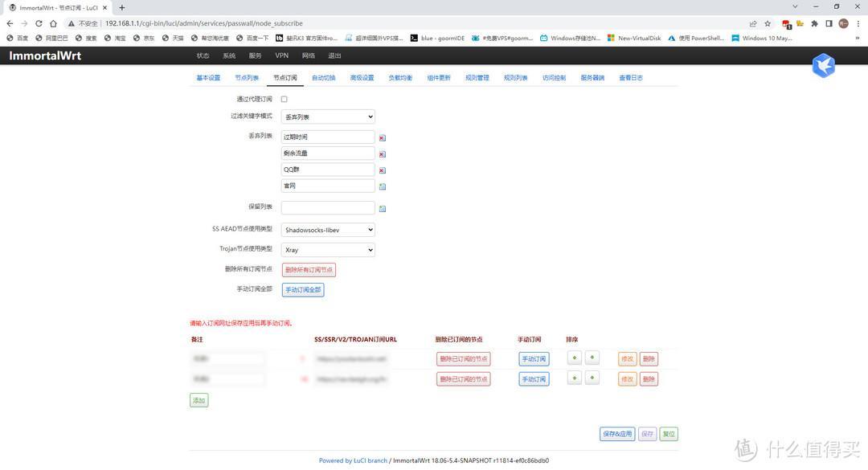This screenshot has height=470, width=868.
Task: Remove "QQ群" from 丢弃列表 using delete icon
Action: pyautogui.click(x=382, y=170)
